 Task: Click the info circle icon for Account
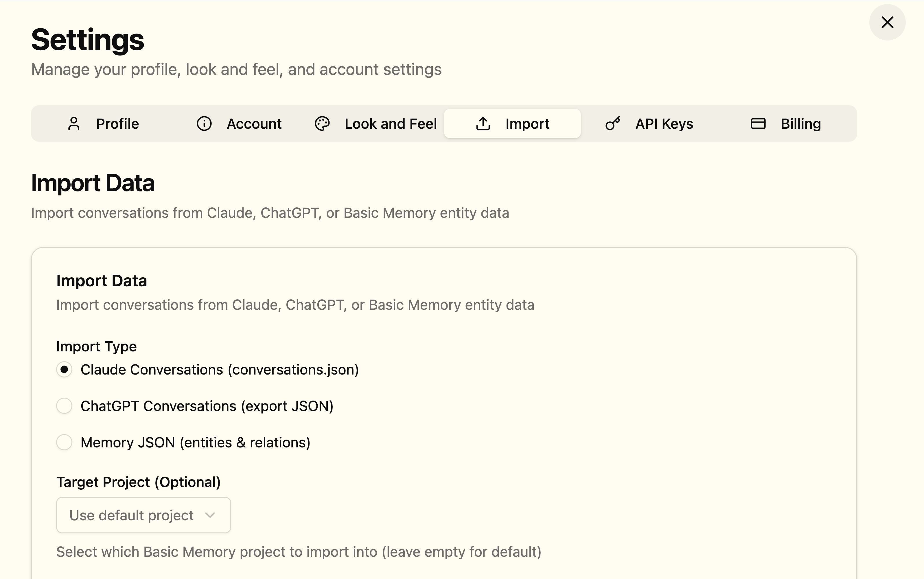click(x=204, y=124)
